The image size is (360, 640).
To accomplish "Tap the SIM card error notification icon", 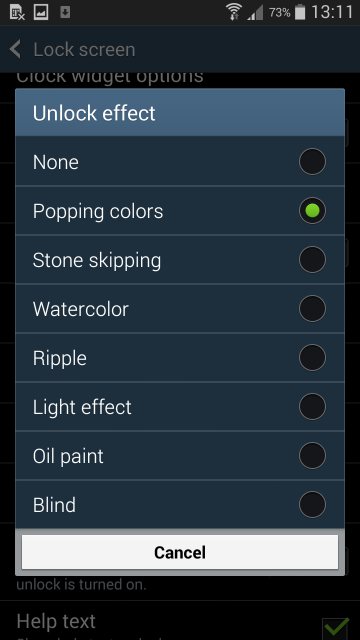I will [x=17, y=12].
